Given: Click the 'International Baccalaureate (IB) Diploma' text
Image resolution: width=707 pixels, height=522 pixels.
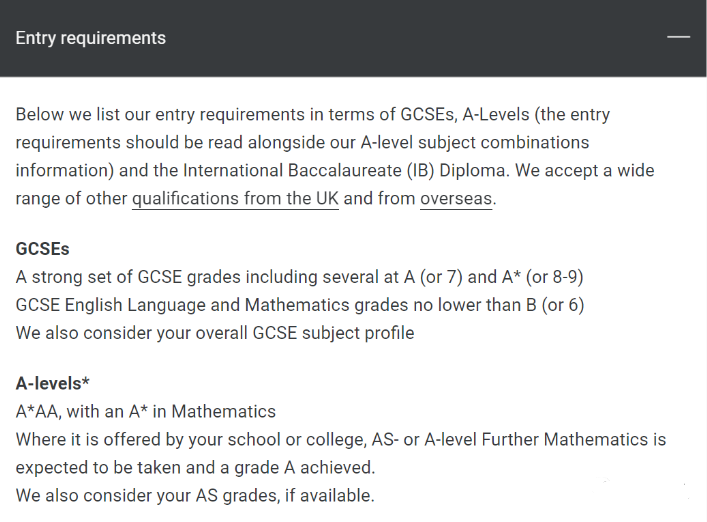Looking at the screenshot, I should (x=344, y=171).
